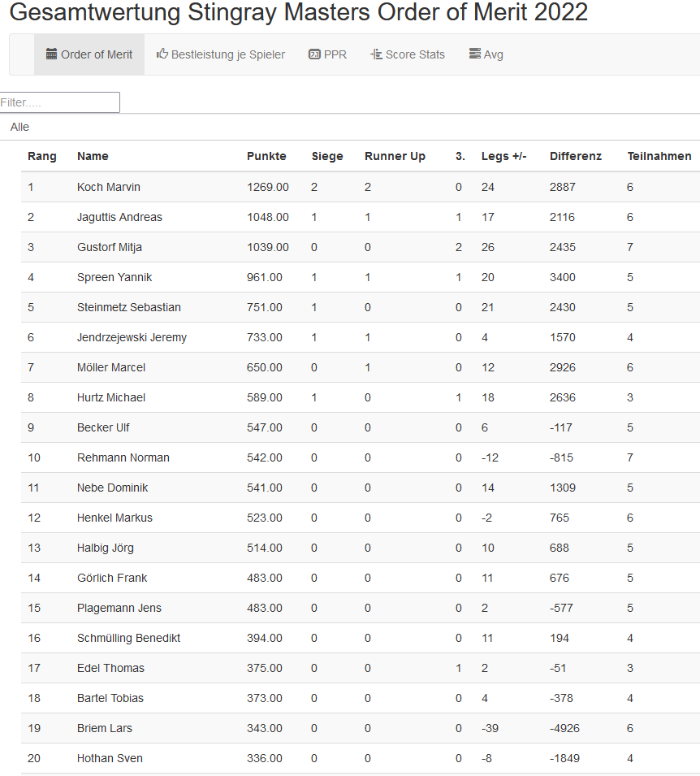The height and width of the screenshot is (776, 700).
Task: Sort by Punkte column header
Action: tap(266, 156)
